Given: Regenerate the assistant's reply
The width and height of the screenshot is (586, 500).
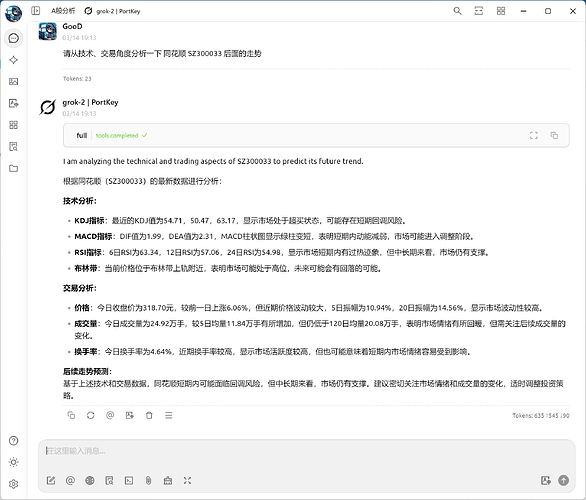Looking at the screenshot, I should coord(90,415).
